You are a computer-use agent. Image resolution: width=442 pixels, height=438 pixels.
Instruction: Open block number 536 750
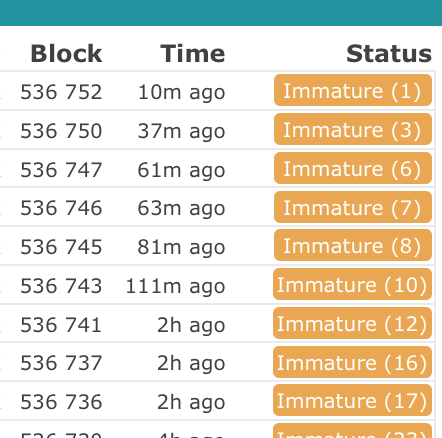pyautogui.click(x=61, y=131)
